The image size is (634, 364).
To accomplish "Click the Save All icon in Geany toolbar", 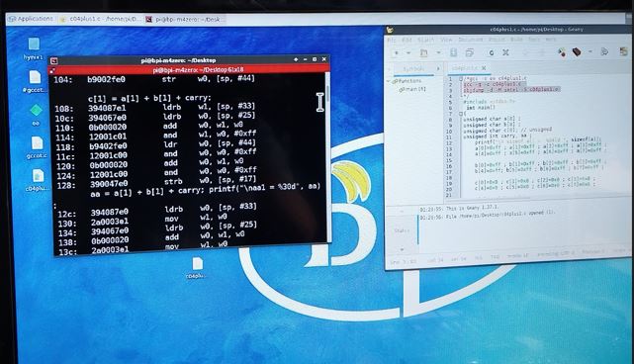I will [x=470, y=52].
